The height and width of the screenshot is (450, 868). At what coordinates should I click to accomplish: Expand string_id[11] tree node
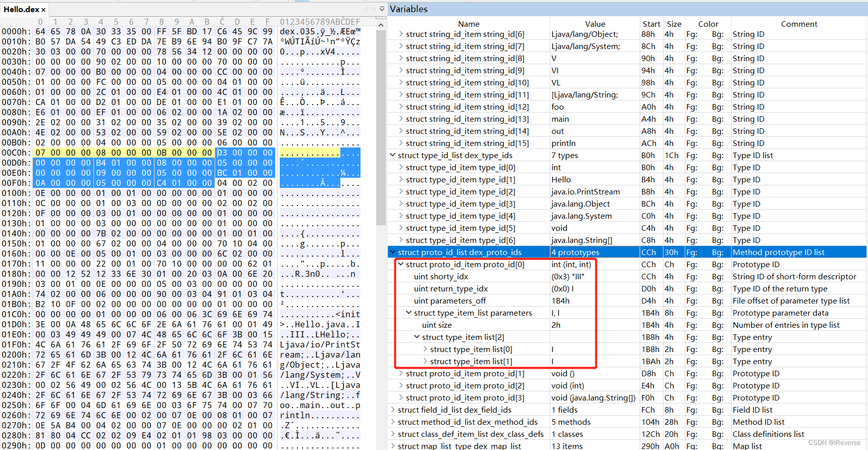(401, 94)
